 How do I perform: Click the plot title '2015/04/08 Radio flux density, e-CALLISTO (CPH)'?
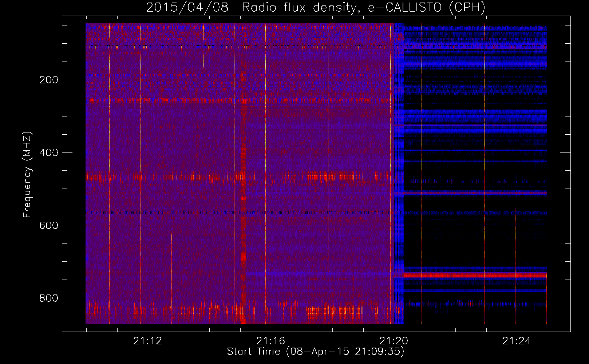(316, 7)
